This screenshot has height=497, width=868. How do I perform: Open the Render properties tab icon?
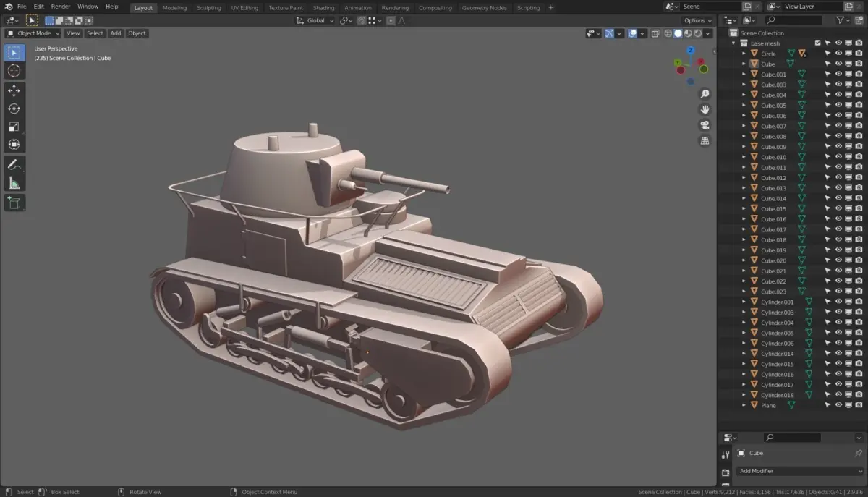pyautogui.click(x=726, y=472)
